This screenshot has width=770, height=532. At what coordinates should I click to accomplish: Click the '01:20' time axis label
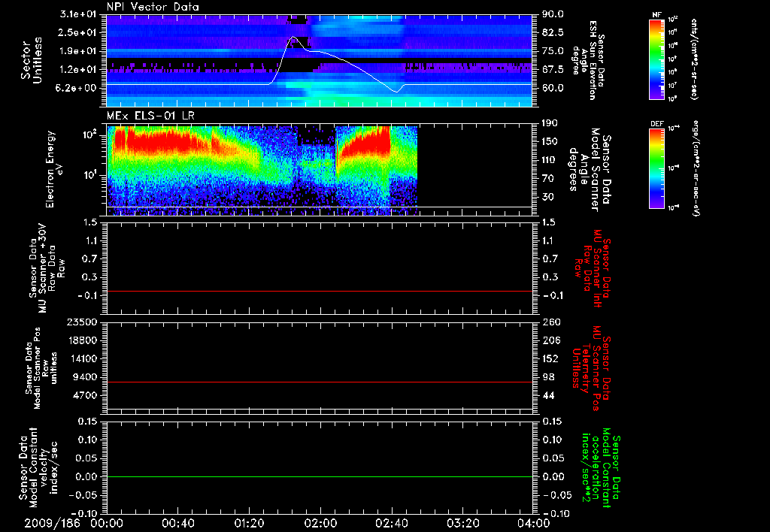pyautogui.click(x=249, y=524)
